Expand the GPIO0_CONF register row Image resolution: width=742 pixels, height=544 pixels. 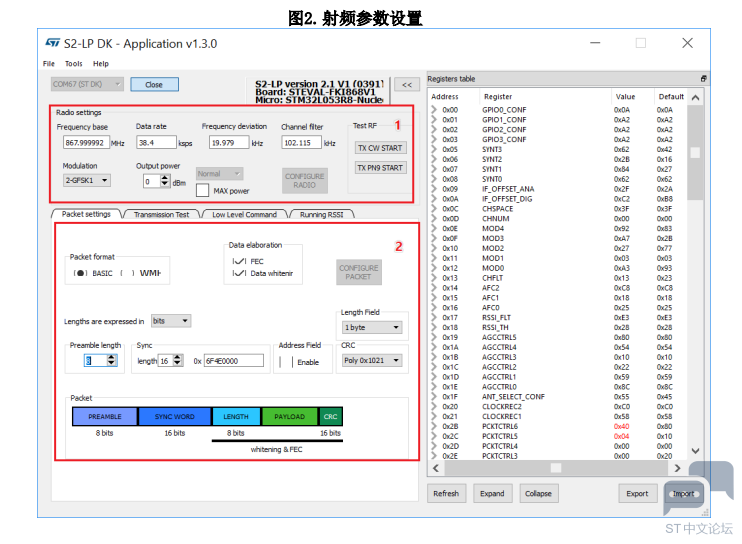coord(434,109)
